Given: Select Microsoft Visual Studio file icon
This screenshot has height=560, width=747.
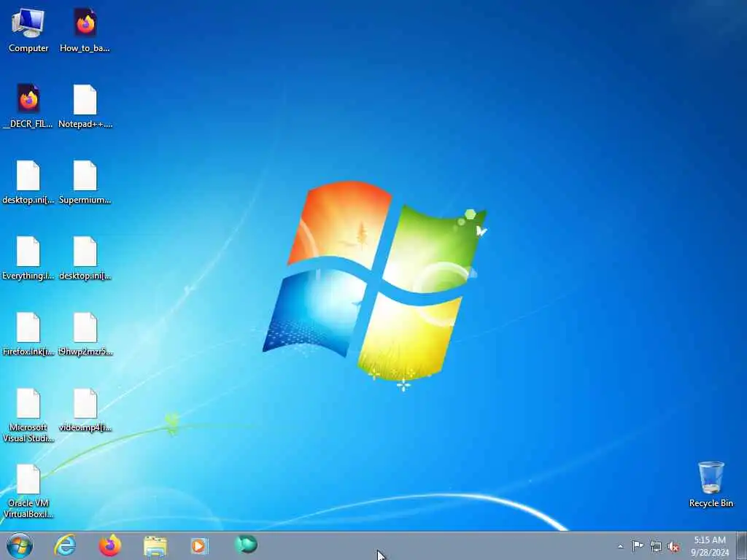Looking at the screenshot, I should coord(28,415).
